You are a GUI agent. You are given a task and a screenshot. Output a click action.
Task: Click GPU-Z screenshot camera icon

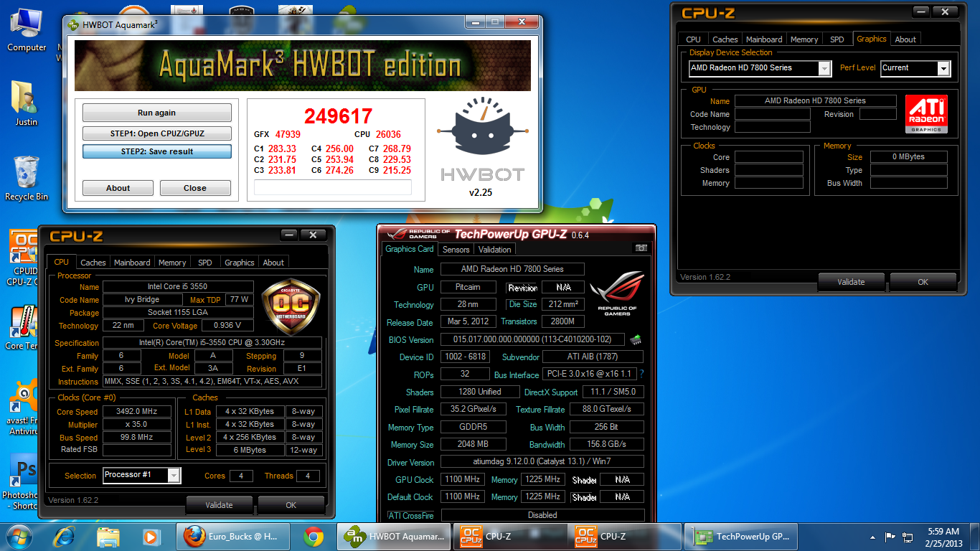point(641,248)
